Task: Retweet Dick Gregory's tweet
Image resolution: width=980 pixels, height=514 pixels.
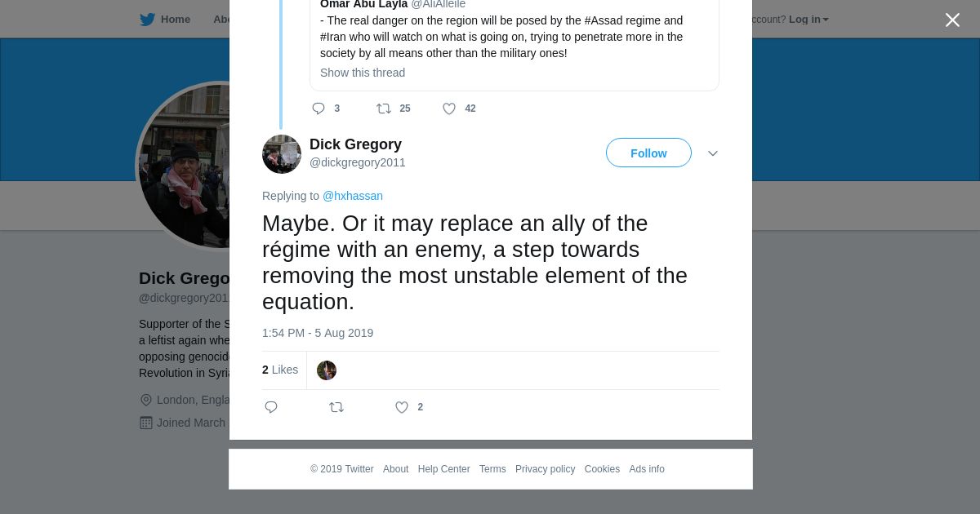Action: (x=336, y=407)
